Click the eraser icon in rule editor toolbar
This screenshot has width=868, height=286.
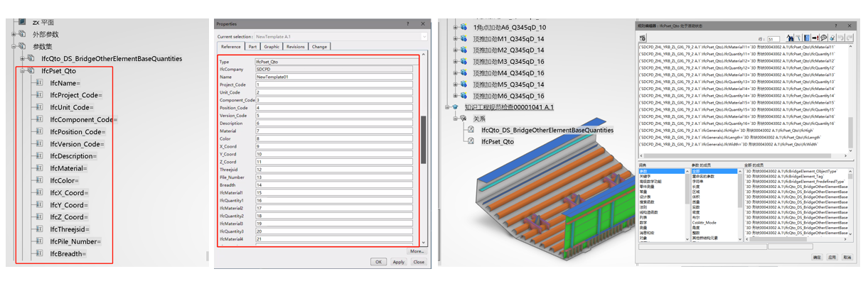pyautogui.click(x=832, y=38)
